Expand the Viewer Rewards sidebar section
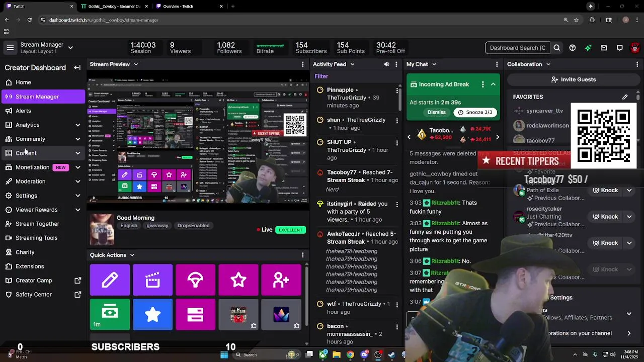 77,210
